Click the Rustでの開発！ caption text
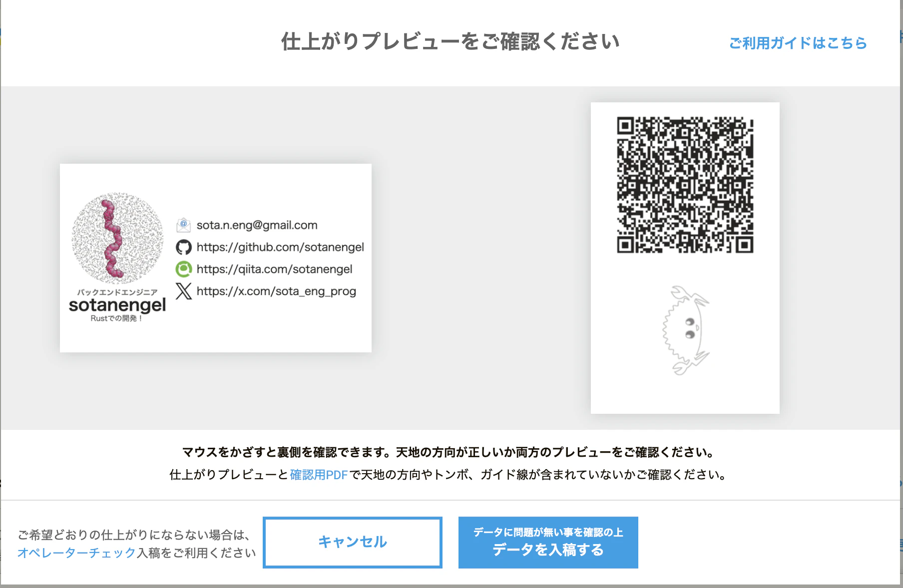The image size is (903, 588). tap(117, 318)
